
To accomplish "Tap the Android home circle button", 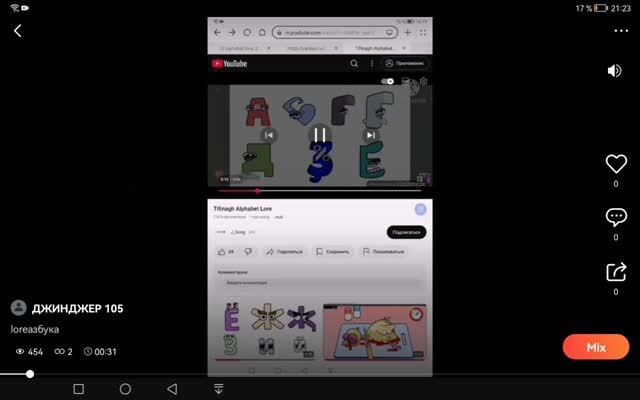I will coord(125,389).
